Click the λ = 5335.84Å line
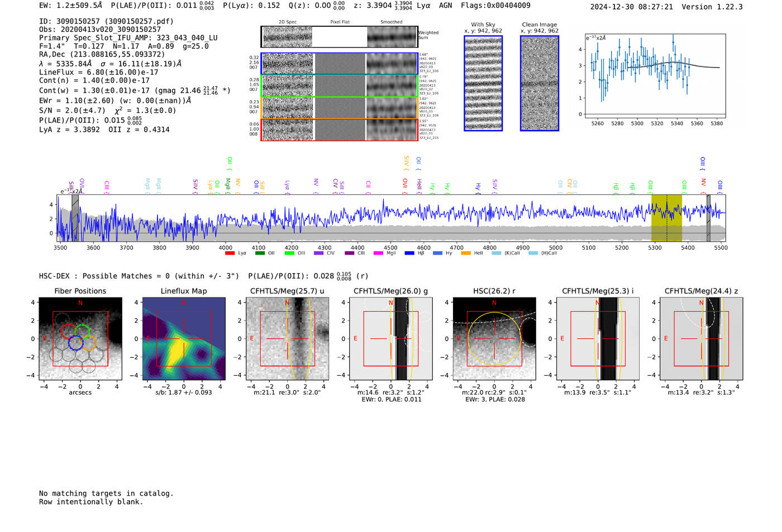 coord(111,64)
